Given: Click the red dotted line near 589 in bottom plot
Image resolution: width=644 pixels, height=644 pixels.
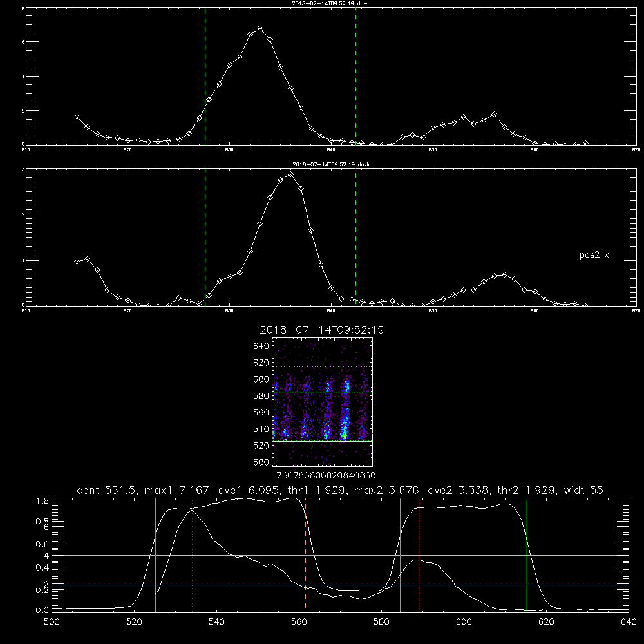Looking at the screenshot, I should [x=419, y=554].
